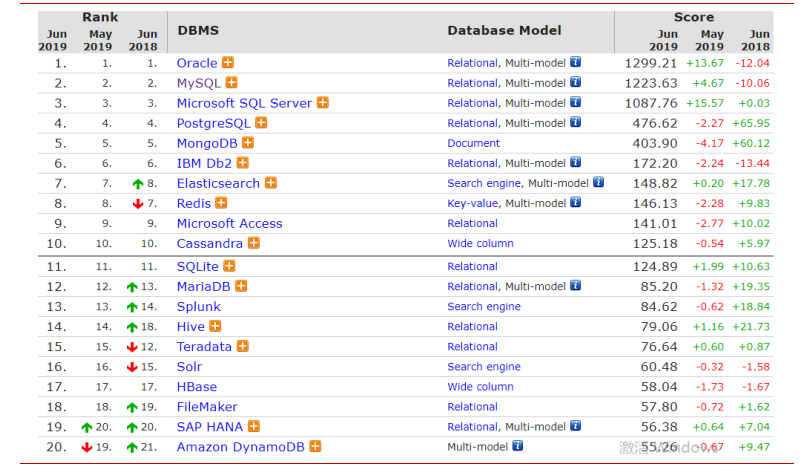Open the Amazon DynamoDB link
Screen dimensions: 807x470
tap(240, 447)
